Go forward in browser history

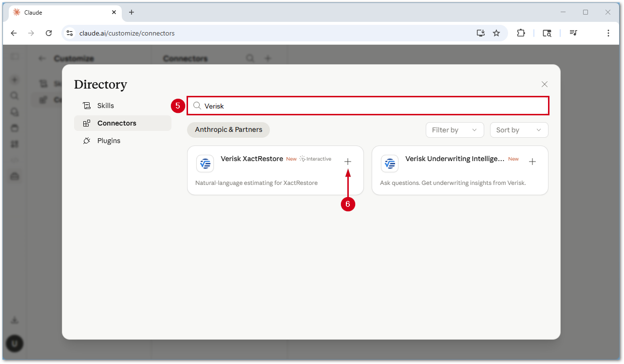click(x=31, y=33)
